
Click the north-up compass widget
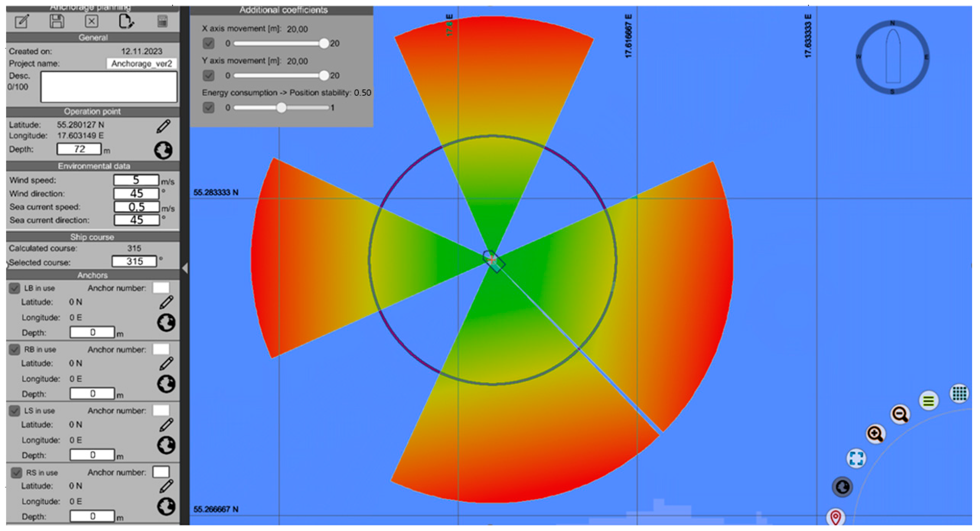tap(892, 57)
